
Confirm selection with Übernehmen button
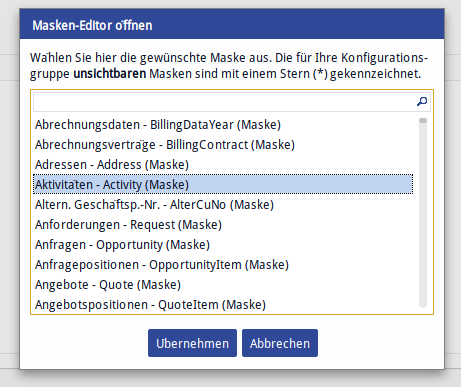coord(192,343)
